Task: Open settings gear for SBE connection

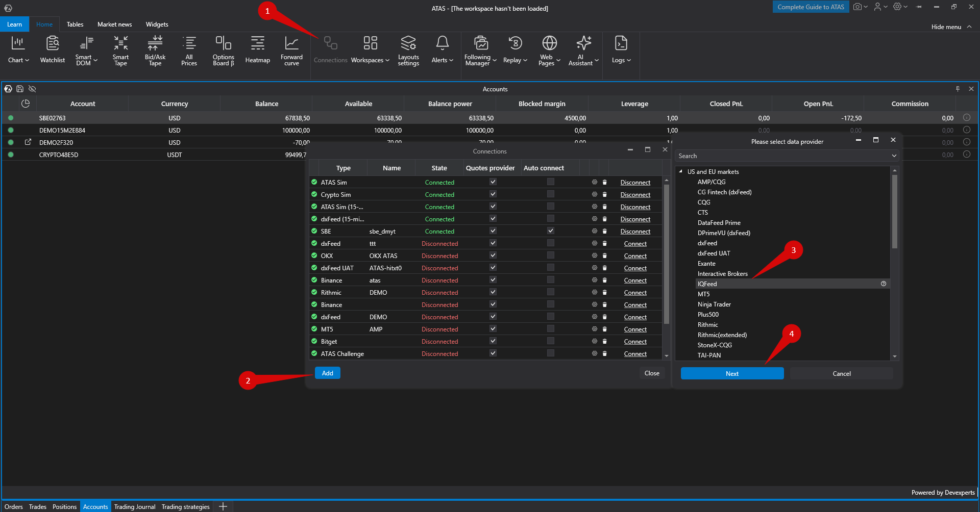Action: [595, 231]
